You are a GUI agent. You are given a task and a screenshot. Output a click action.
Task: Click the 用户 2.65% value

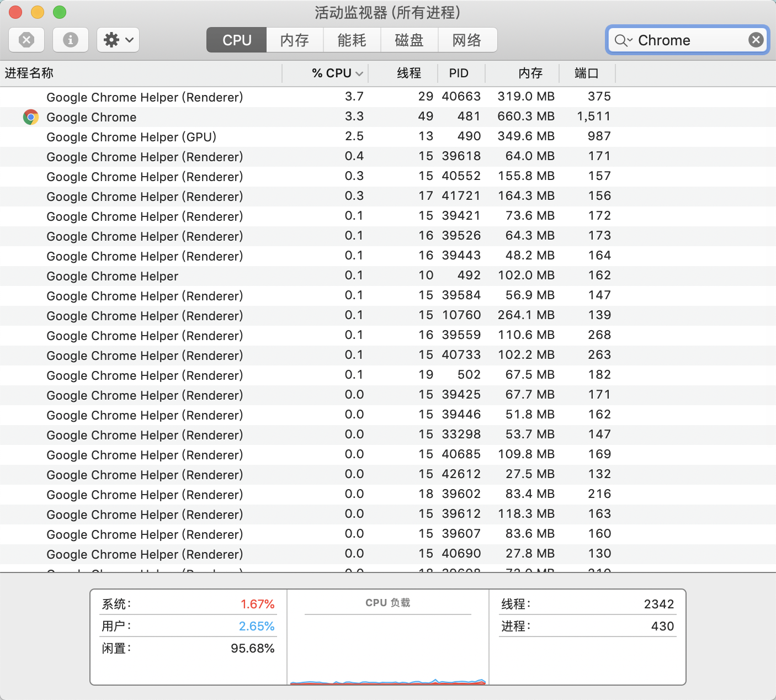257,626
